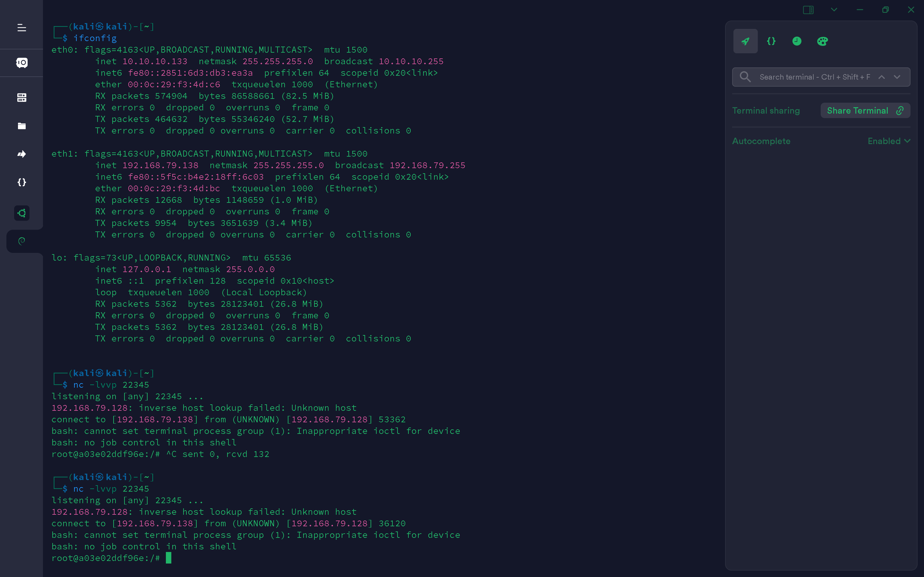
Task: Switch to the Ubuntu terminal tab
Action: pos(22,213)
